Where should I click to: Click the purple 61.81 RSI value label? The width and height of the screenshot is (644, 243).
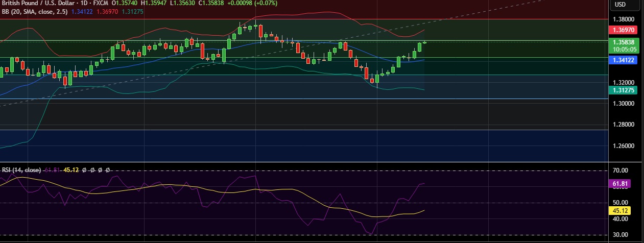[620, 183]
